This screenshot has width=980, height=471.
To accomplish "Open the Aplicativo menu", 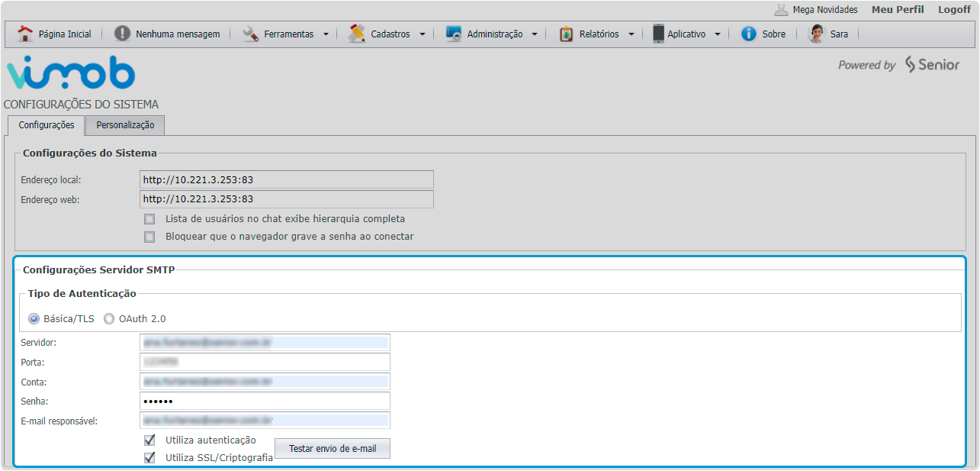I will [687, 34].
